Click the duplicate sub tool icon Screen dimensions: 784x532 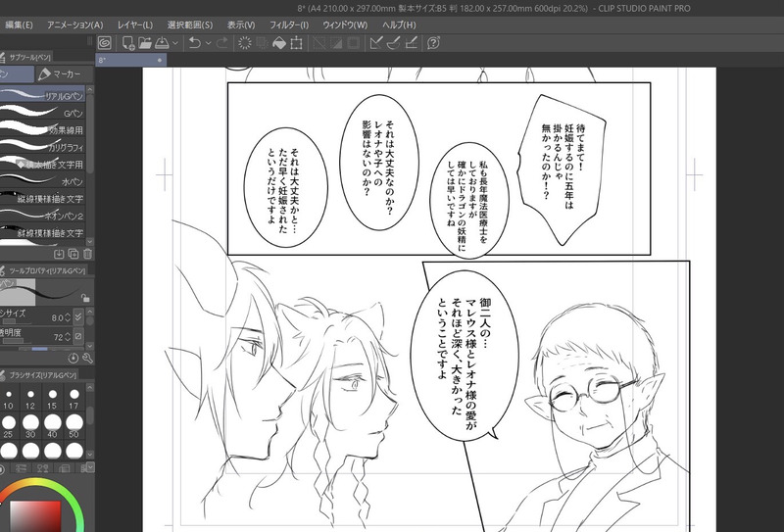[73, 254]
